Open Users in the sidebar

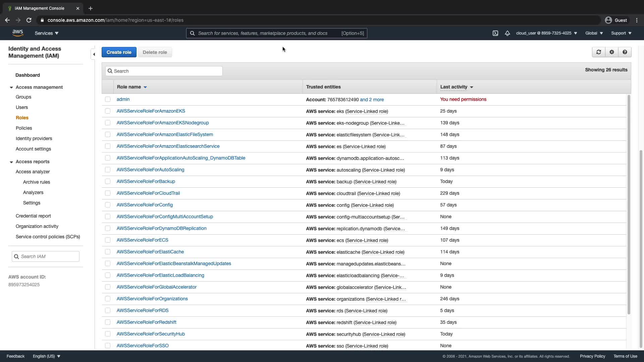[x=22, y=107]
